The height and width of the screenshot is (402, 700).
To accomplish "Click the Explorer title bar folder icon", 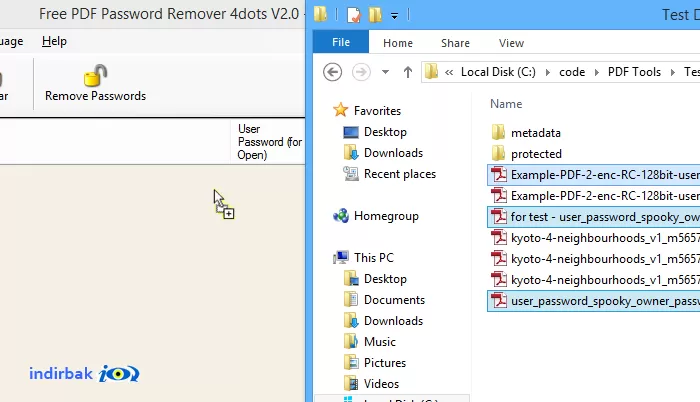I will pos(320,15).
